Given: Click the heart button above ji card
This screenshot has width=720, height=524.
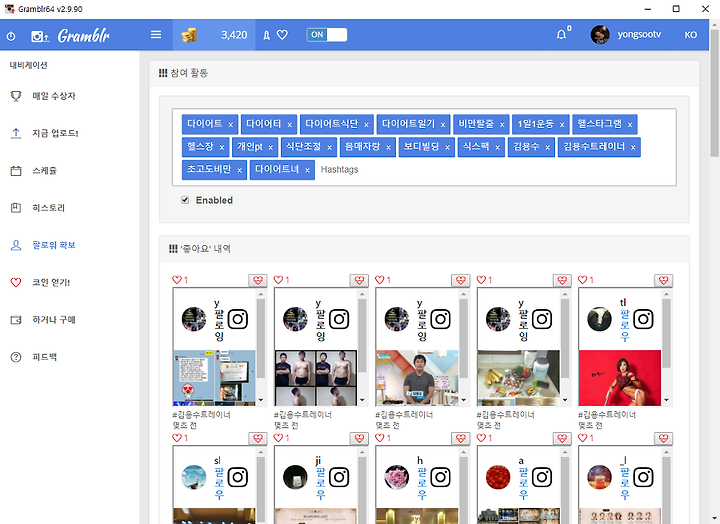Looking at the screenshot, I should [x=359, y=438].
